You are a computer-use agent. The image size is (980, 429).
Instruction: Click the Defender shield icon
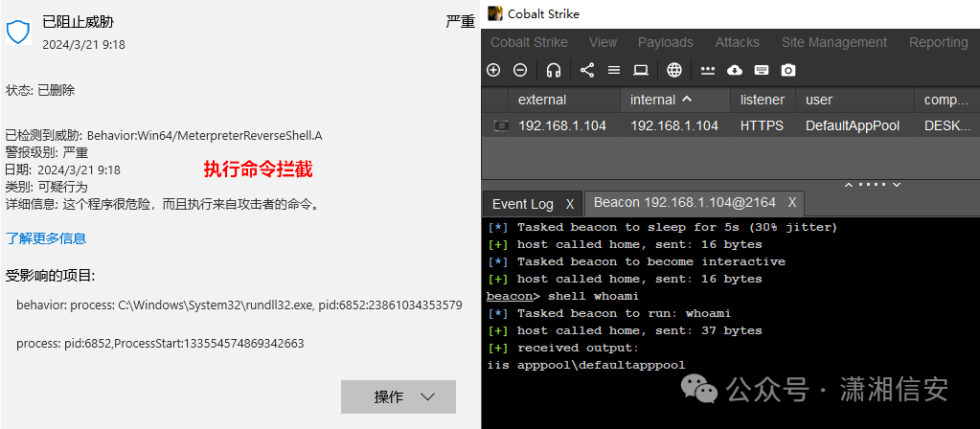coord(18,32)
